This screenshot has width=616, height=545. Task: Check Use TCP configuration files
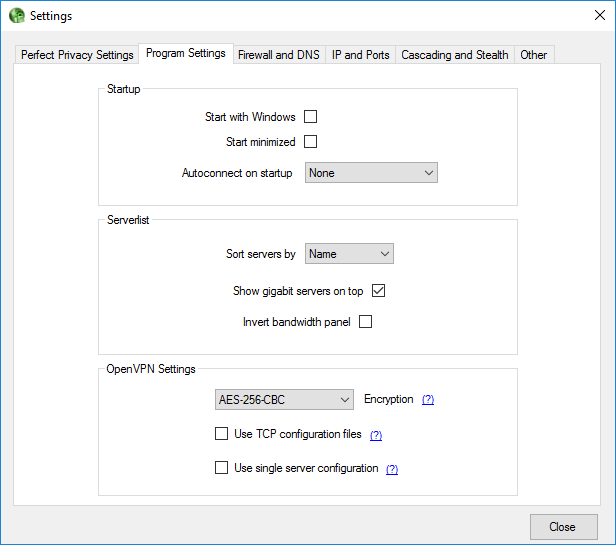point(221,433)
